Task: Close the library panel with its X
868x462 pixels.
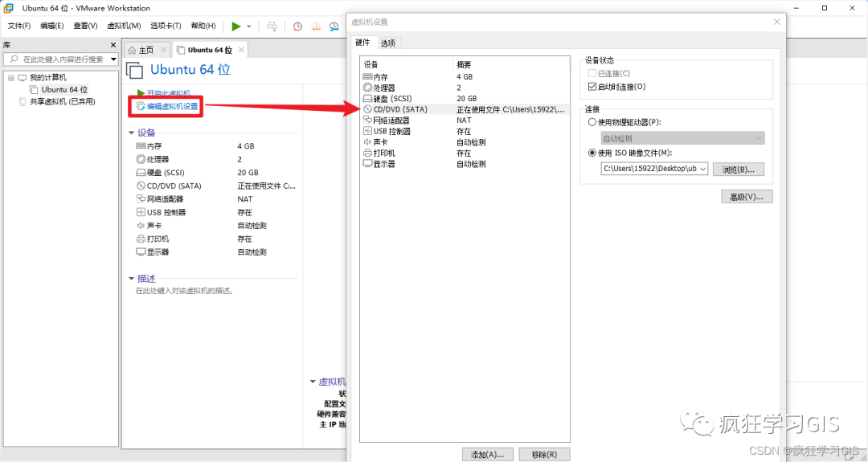Action: pyautogui.click(x=113, y=45)
